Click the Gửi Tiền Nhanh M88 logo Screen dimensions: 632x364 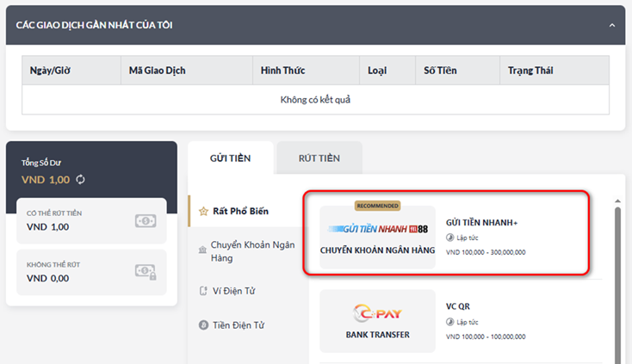coord(377,228)
